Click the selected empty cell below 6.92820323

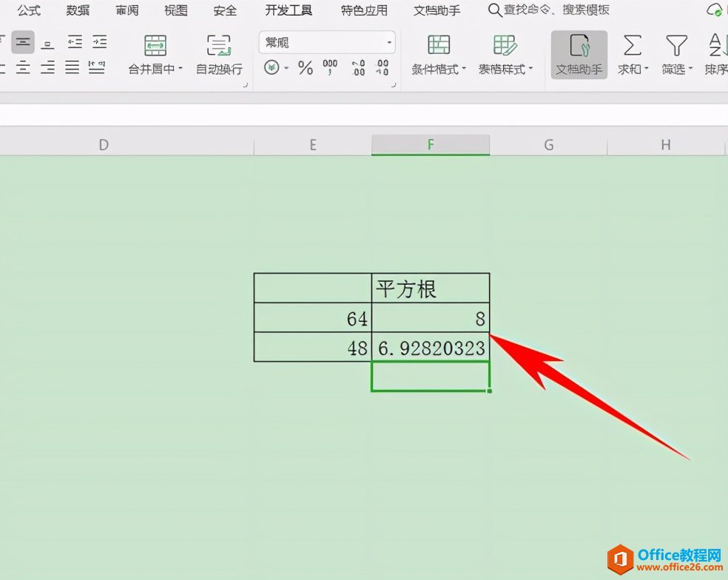431,376
